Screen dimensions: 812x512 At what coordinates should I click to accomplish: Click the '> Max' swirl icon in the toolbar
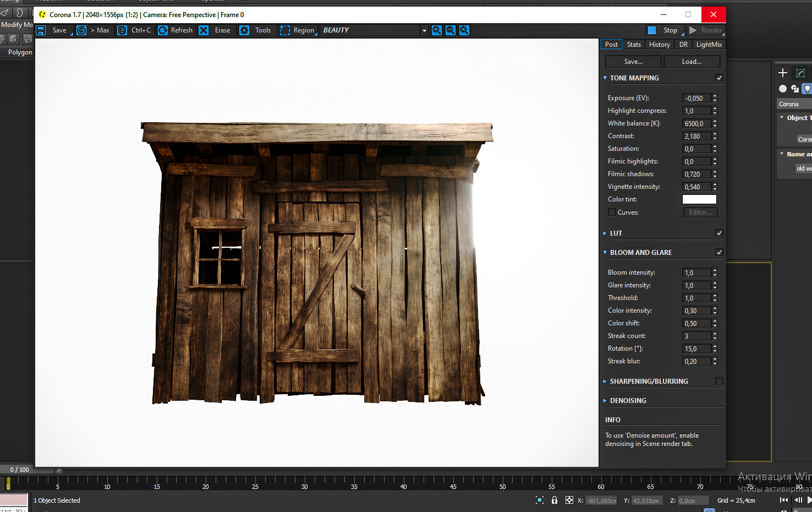coord(81,30)
